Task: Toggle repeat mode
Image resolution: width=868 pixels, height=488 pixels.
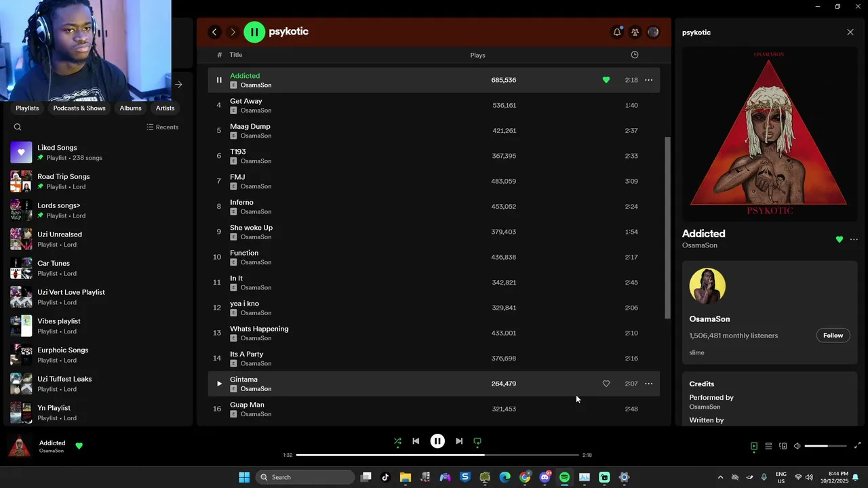Action: coord(477,441)
